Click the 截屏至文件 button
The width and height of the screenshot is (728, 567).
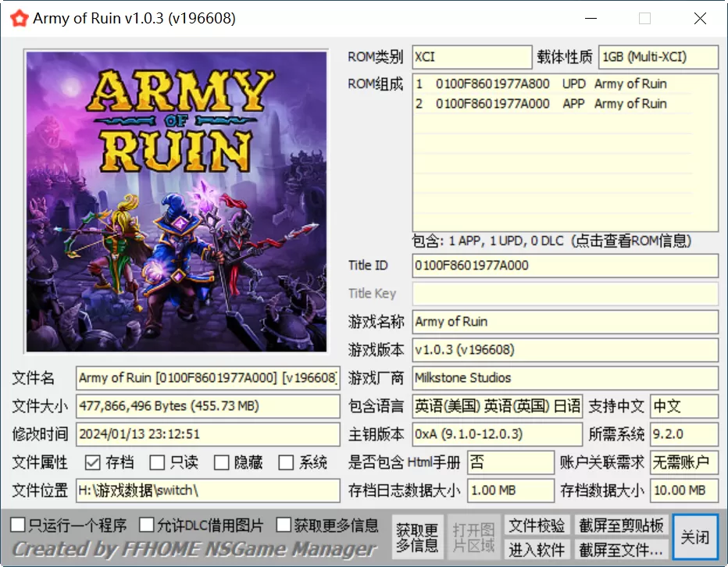(621, 550)
